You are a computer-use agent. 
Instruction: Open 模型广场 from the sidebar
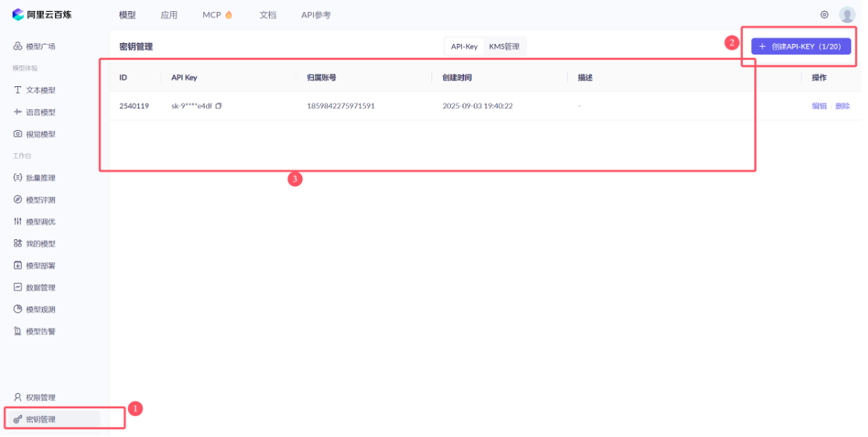coord(40,47)
